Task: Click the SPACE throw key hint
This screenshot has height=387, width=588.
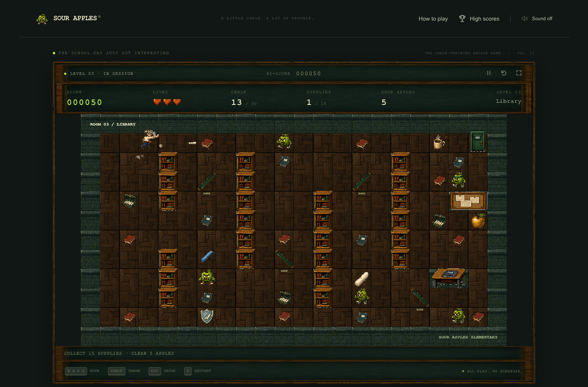Action: click(x=116, y=371)
